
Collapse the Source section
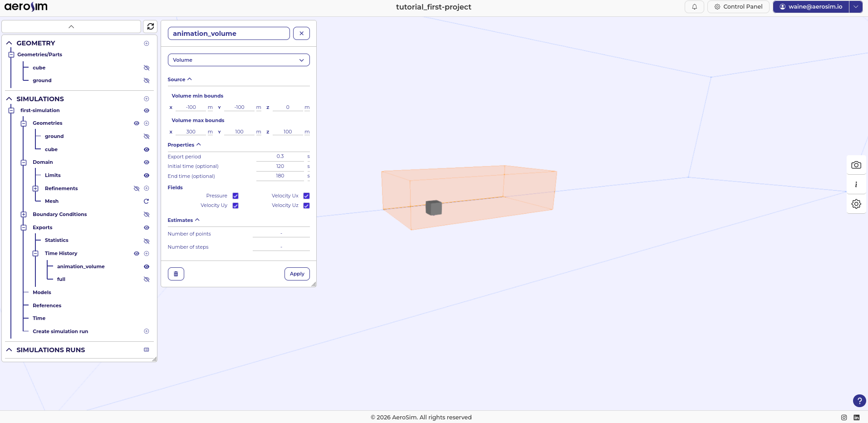[x=190, y=79]
